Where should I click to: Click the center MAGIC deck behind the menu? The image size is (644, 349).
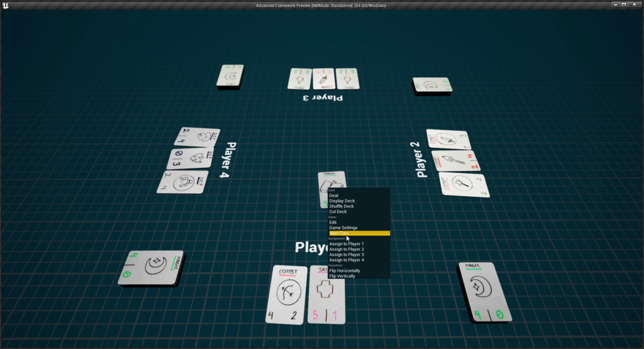pos(325,189)
